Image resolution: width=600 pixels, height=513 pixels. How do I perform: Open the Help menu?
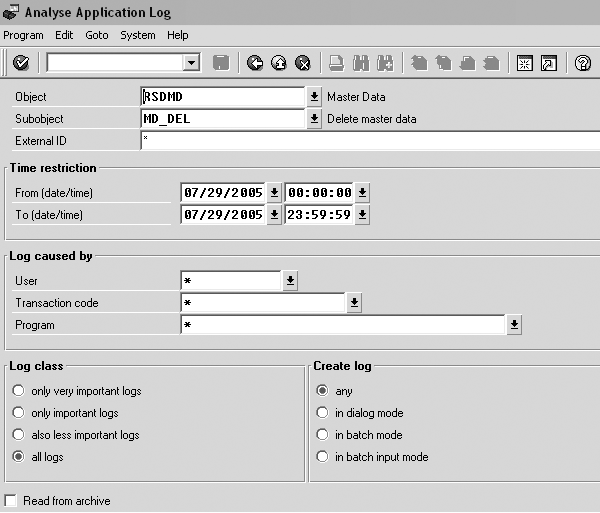coord(178,35)
